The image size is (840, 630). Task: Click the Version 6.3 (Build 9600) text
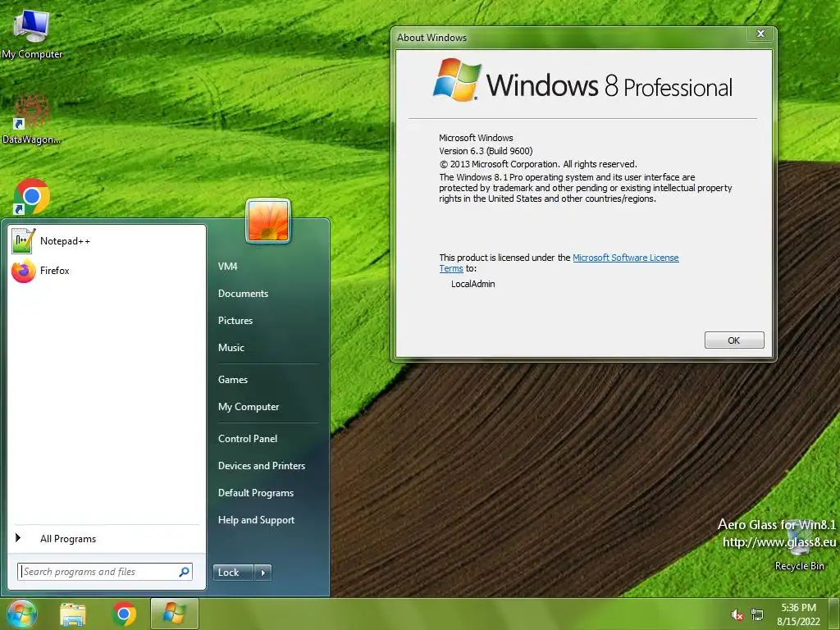coord(486,151)
